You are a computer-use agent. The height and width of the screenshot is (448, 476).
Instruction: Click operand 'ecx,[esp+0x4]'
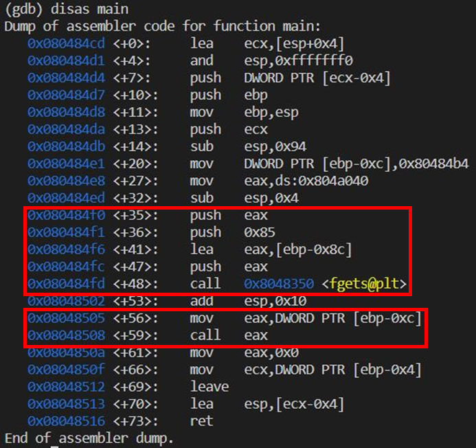tap(294, 43)
